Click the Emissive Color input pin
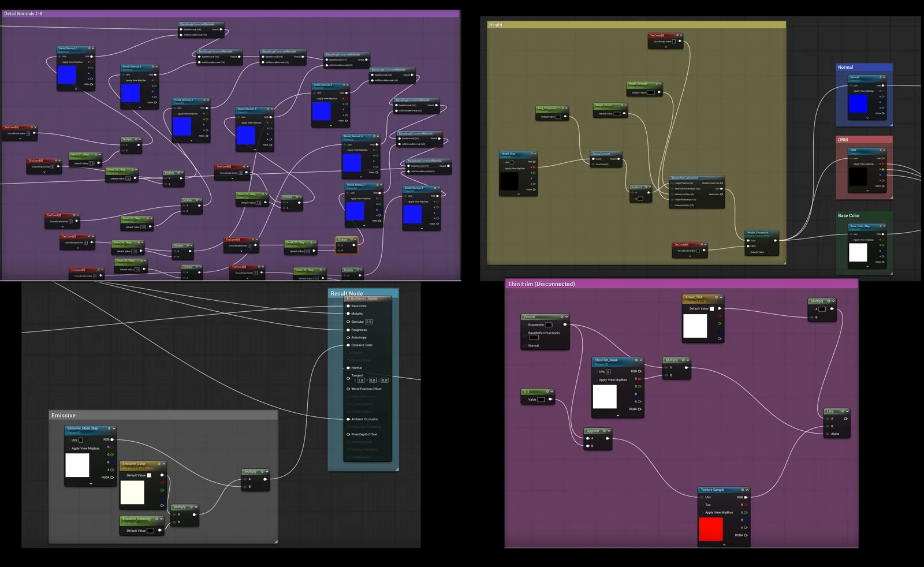The image size is (924, 567). tap(348, 345)
